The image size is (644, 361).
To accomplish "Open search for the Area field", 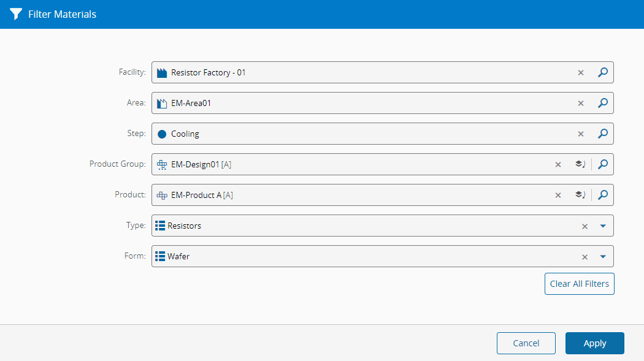I will (603, 103).
